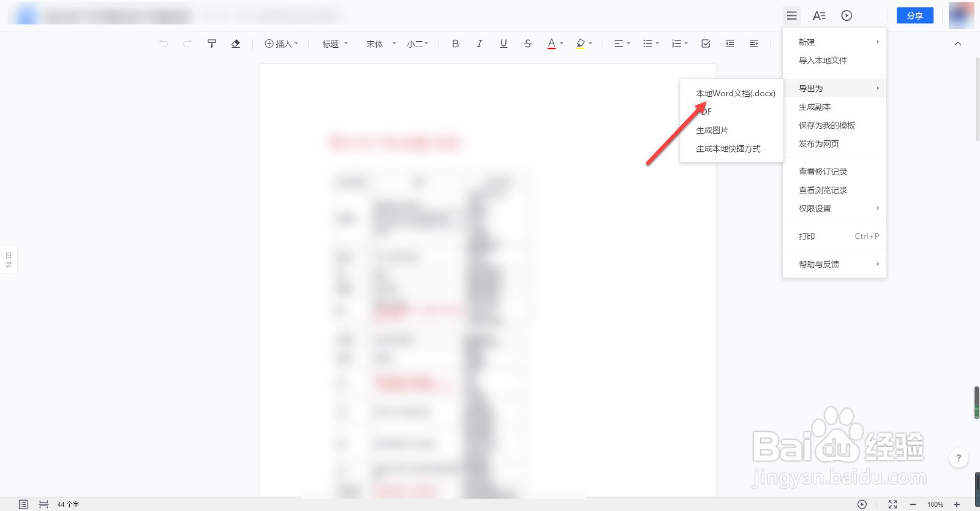Zoom out with the minus button

913,504
